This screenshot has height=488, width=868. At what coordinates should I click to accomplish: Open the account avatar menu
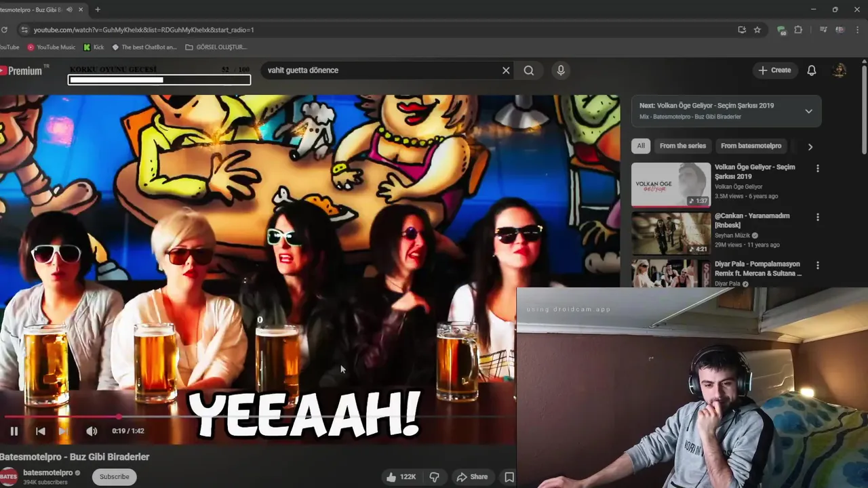[840, 70]
